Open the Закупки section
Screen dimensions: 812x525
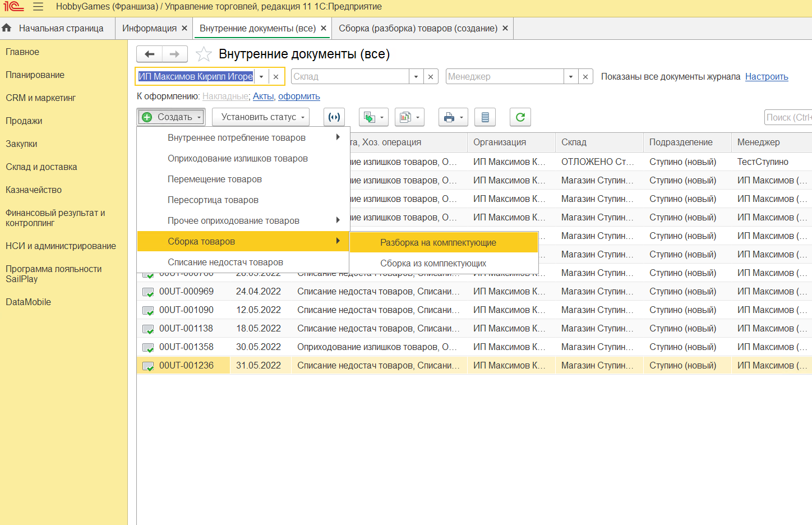(21, 144)
